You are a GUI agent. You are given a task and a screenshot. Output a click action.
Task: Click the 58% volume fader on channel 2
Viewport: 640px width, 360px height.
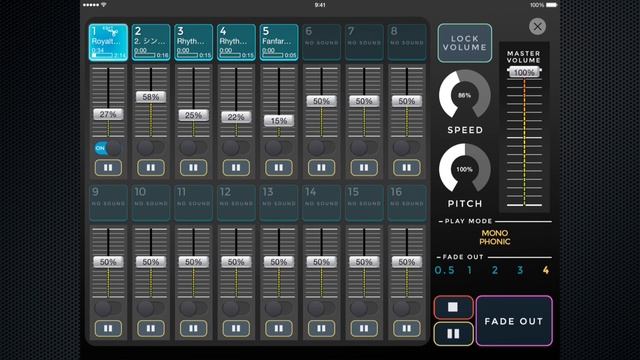pos(151,97)
